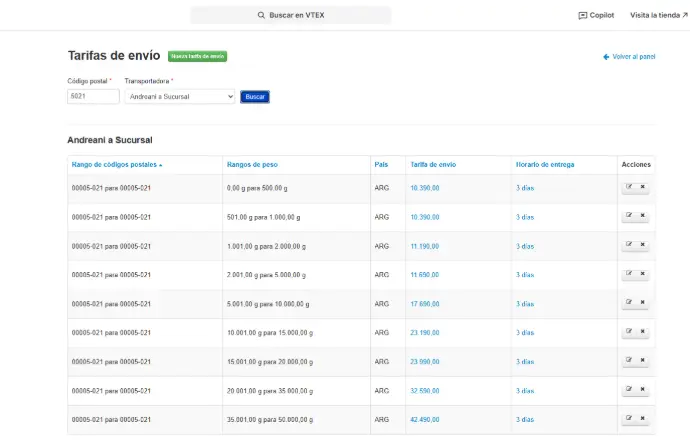Edit the 17.690,00 shipping rate row

(629, 303)
